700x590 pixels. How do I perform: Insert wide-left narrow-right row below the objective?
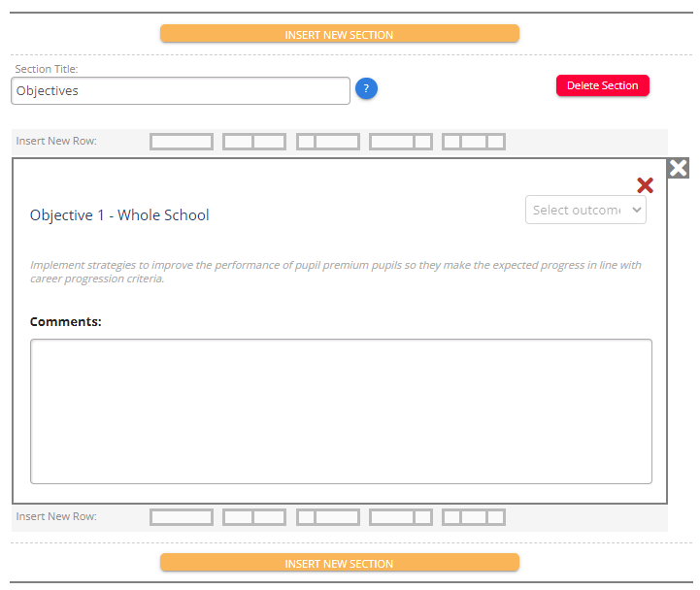tap(401, 517)
